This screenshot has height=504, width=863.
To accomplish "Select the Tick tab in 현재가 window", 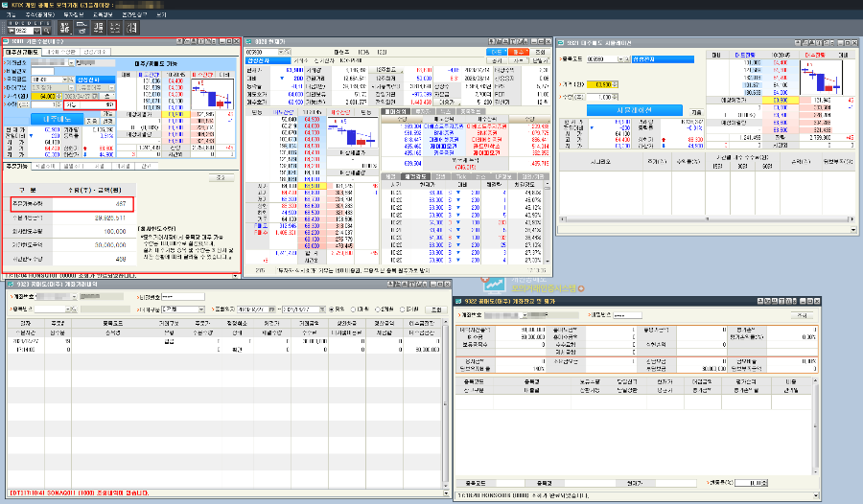I will tap(461, 176).
